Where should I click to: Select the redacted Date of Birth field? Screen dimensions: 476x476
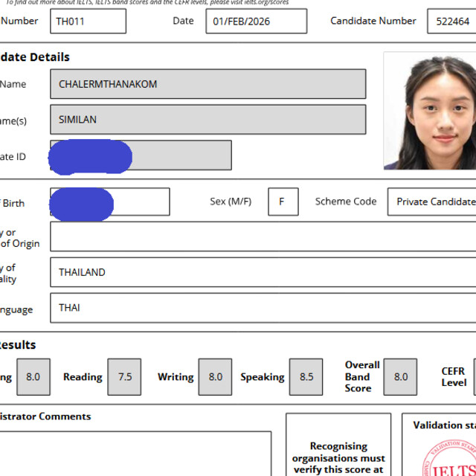click(109, 202)
